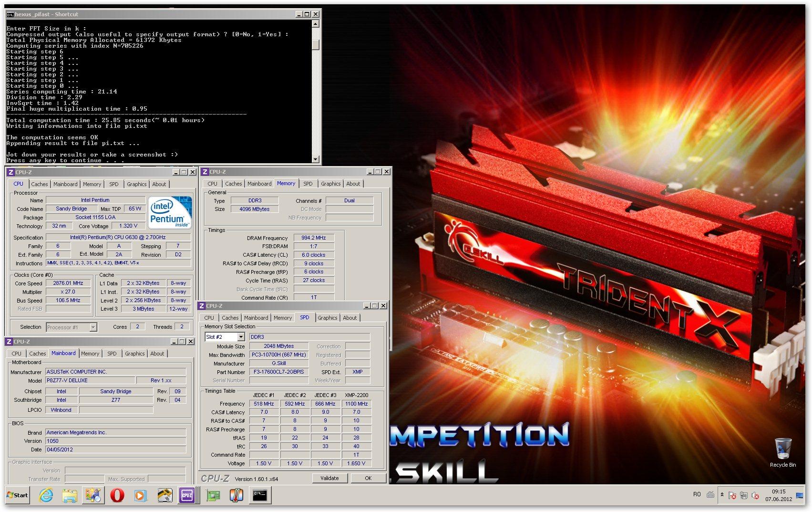Open Mainboard tab in the processor CPU-Z window
The height and width of the screenshot is (512, 812).
[x=65, y=184]
